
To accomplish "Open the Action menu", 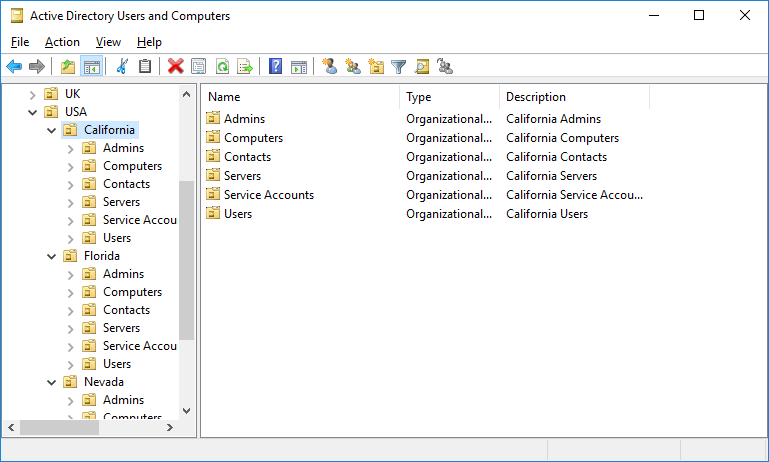I will coord(62,42).
